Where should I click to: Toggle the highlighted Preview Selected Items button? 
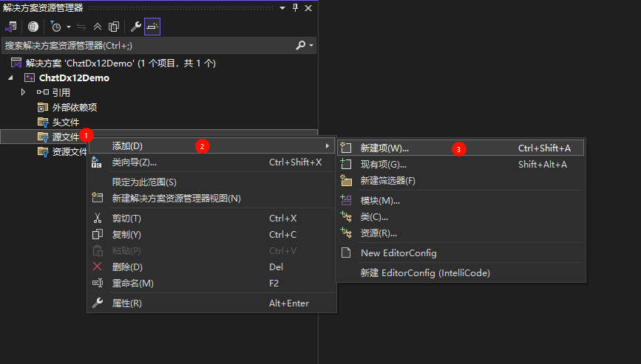click(x=152, y=27)
